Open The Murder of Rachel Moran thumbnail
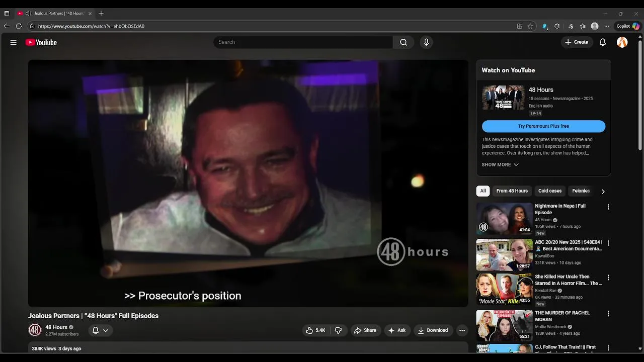This screenshot has height=362, width=644. coord(504,325)
